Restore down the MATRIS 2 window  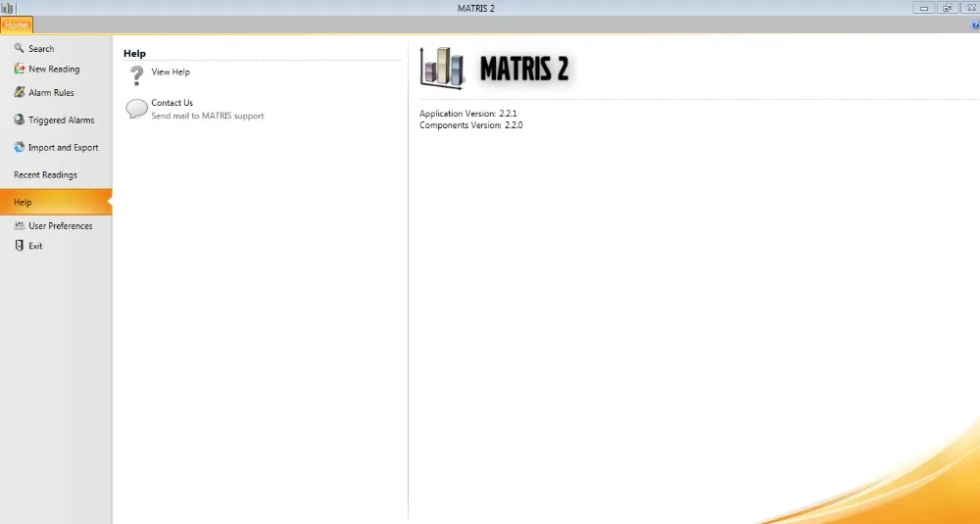tap(948, 8)
